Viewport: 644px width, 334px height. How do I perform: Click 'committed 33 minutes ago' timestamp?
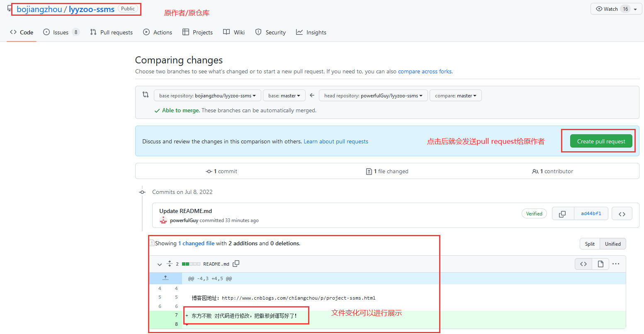coord(229,220)
